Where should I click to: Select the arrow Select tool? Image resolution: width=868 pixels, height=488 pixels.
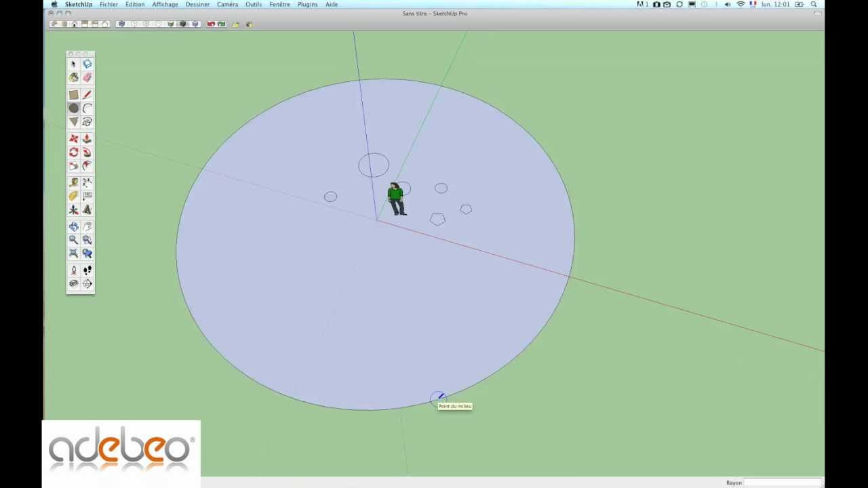73,64
